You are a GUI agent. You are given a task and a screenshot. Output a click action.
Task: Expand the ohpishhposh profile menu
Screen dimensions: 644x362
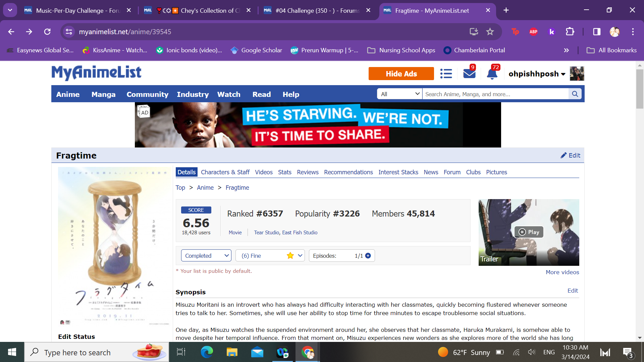pyautogui.click(x=537, y=74)
